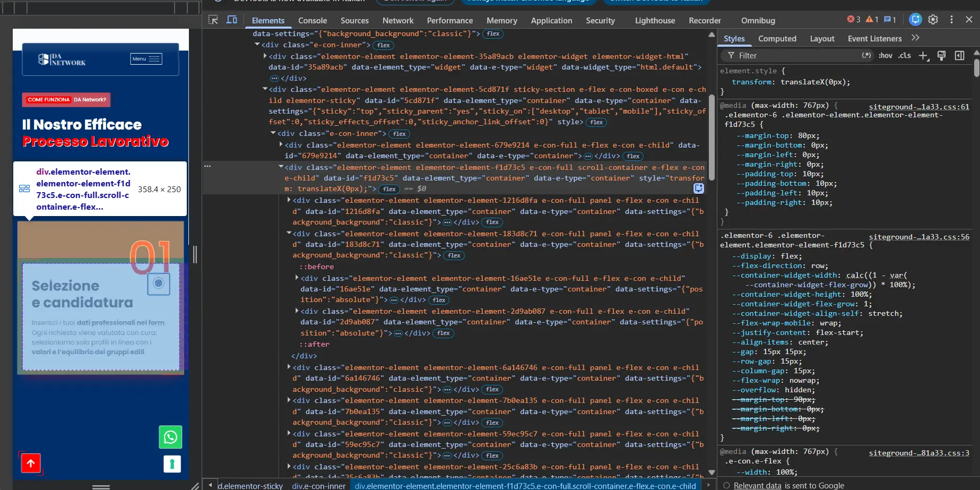
Task: Toggle the :hov element state button
Action: pyautogui.click(x=886, y=55)
